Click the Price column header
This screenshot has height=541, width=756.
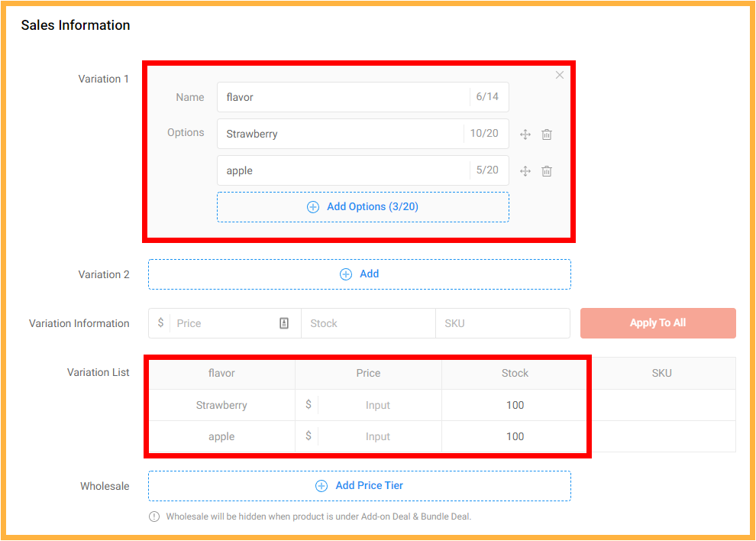tap(368, 373)
